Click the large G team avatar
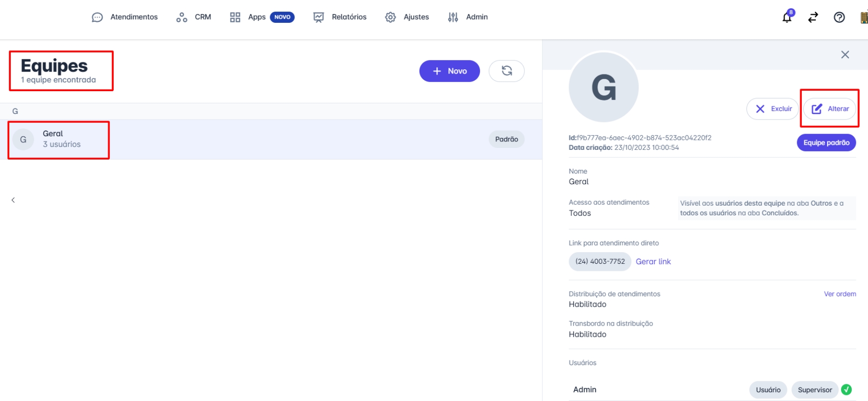The height and width of the screenshot is (401, 868). (x=604, y=87)
